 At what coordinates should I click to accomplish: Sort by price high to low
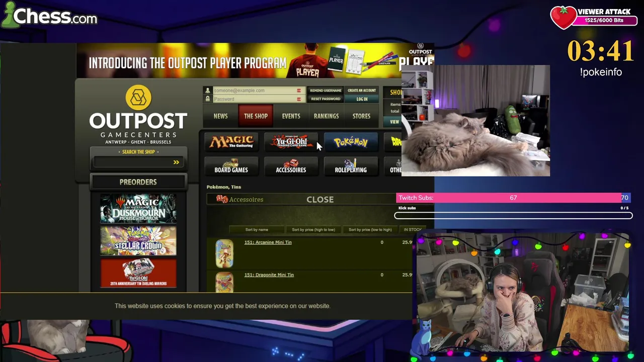pyautogui.click(x=313, y=230)
